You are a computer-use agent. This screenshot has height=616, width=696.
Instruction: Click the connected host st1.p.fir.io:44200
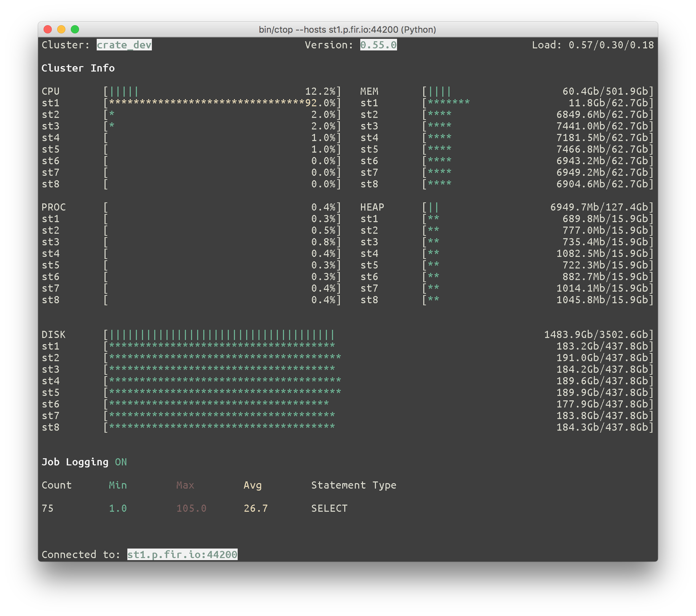[x=182, y=554]
